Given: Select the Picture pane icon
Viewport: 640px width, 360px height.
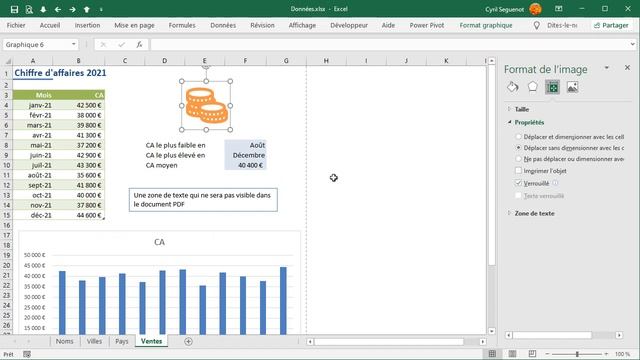Looking at the screenshot, I should click(x=572, y=87).
